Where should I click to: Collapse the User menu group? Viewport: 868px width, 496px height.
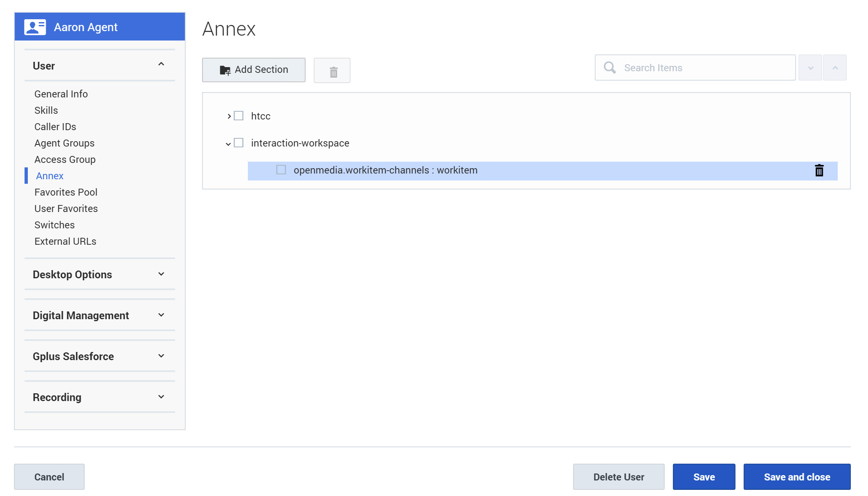(x=161, y=64)
